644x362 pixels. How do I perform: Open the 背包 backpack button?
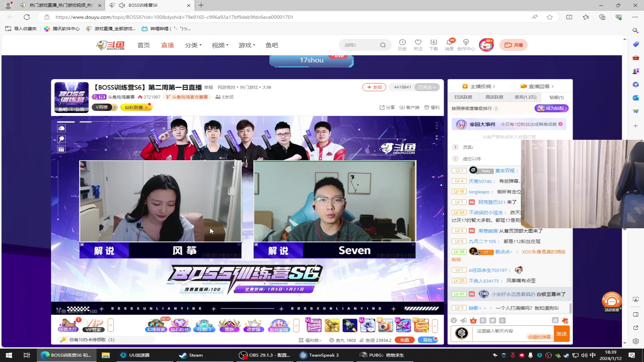click(x=428, y=340)
